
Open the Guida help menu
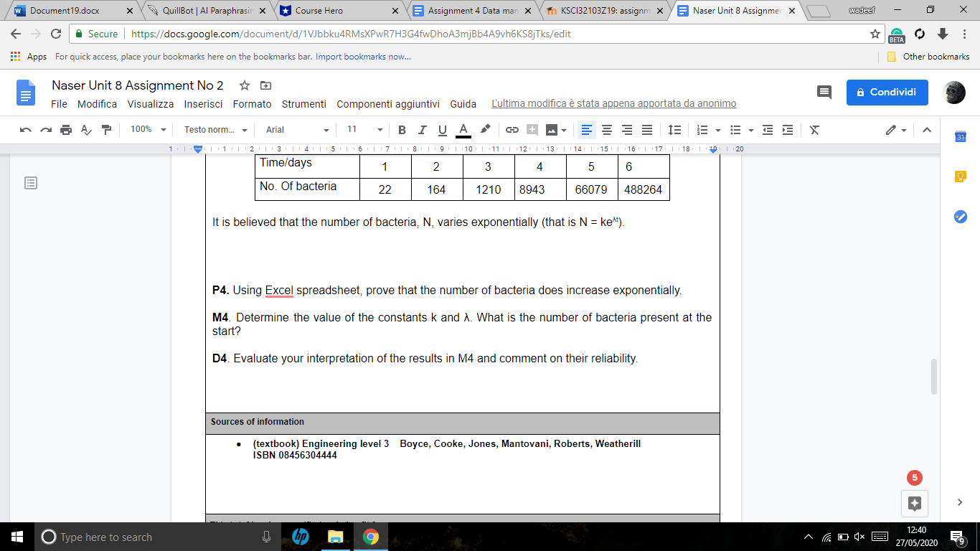pos(463,104)
